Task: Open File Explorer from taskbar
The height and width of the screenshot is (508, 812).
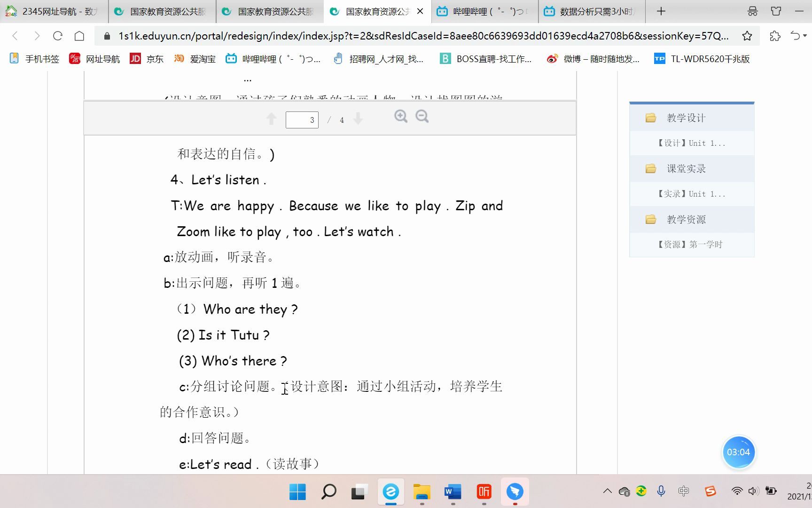Action: (x=422, y=492)
